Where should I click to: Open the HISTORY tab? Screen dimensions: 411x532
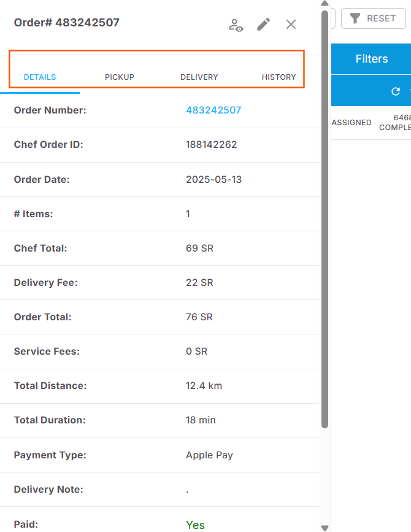pos(278,77)
